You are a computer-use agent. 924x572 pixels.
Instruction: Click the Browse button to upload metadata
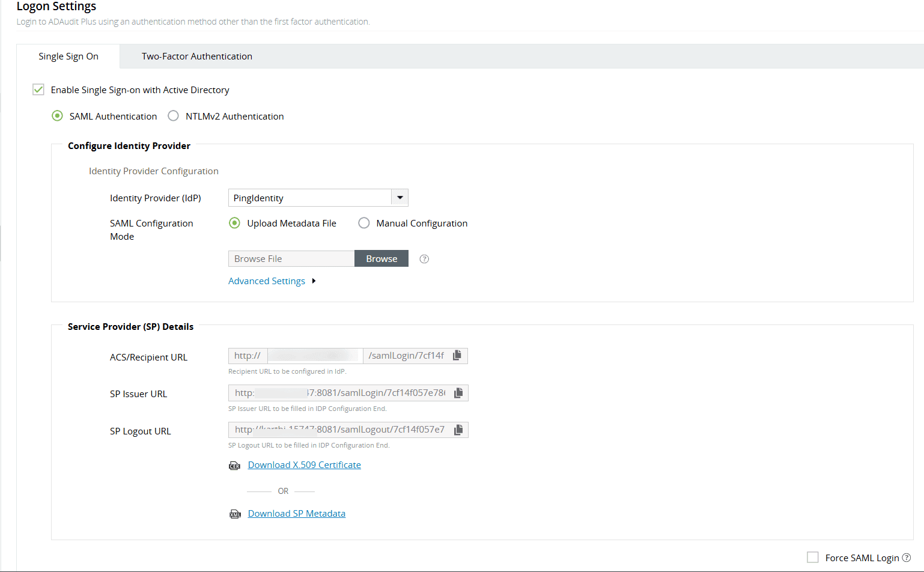pos(381,258)
